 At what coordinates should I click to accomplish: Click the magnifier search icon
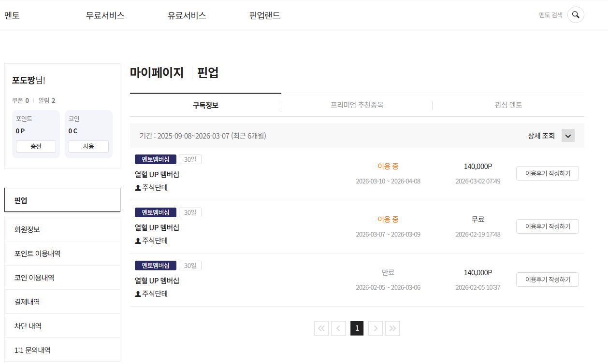575,15
